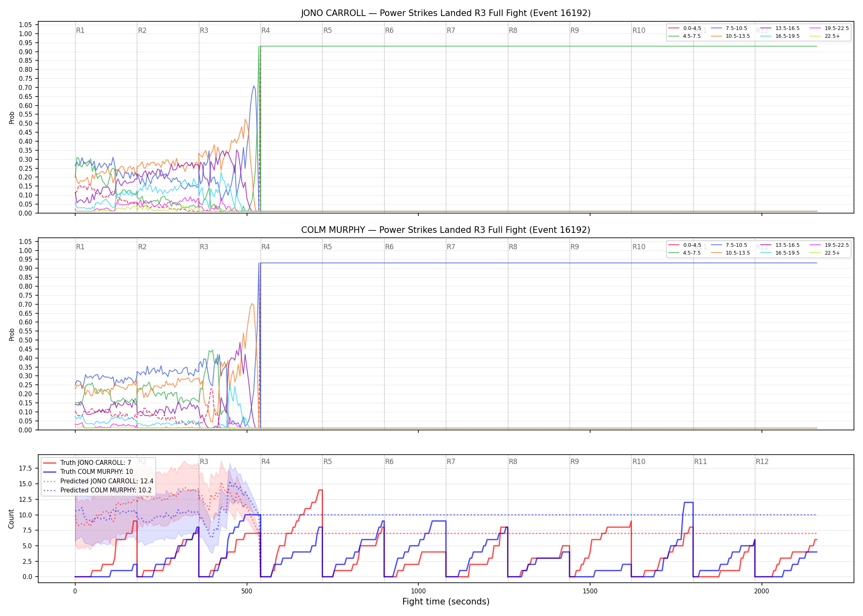Click the 16.5-19.5 legend entry in the top chart

[780, 36]
